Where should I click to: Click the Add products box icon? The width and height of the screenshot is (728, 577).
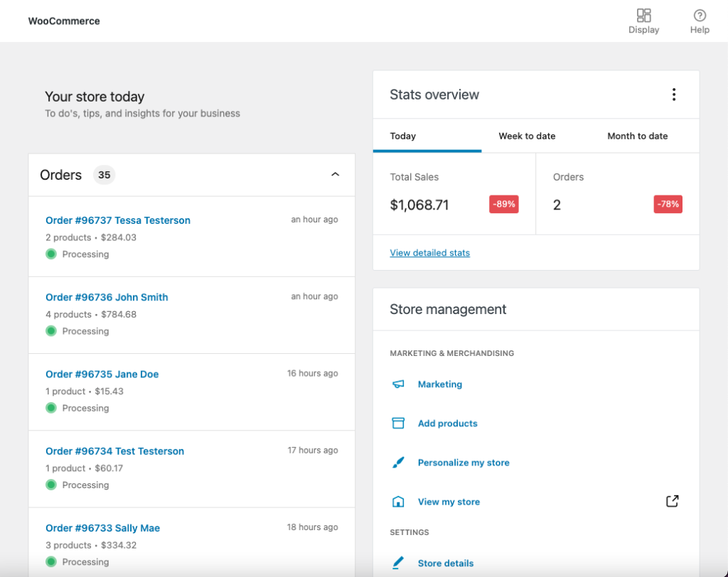(398, 424)
